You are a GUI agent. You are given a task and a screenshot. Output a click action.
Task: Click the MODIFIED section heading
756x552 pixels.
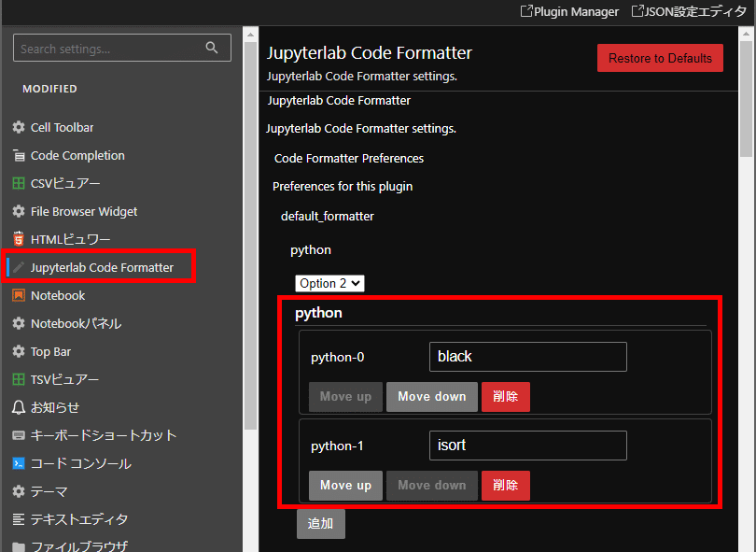[x=49, y=89]
